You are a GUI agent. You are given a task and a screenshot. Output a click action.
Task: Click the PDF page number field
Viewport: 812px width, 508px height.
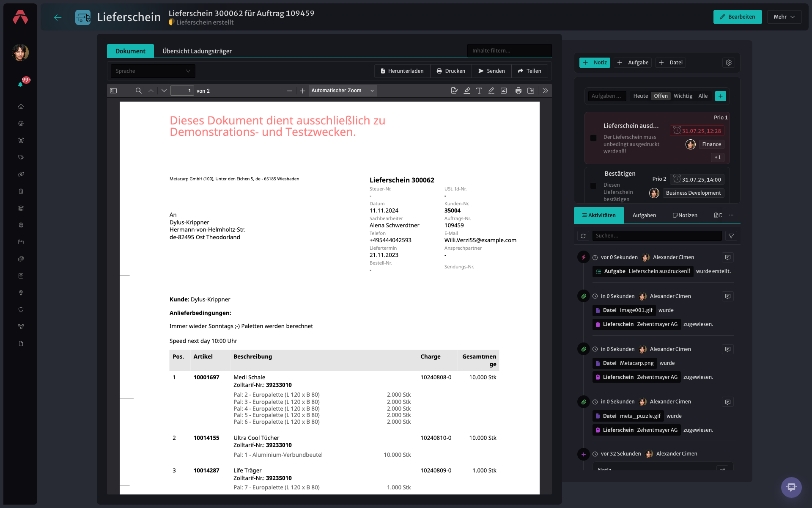tap(182, 91)
